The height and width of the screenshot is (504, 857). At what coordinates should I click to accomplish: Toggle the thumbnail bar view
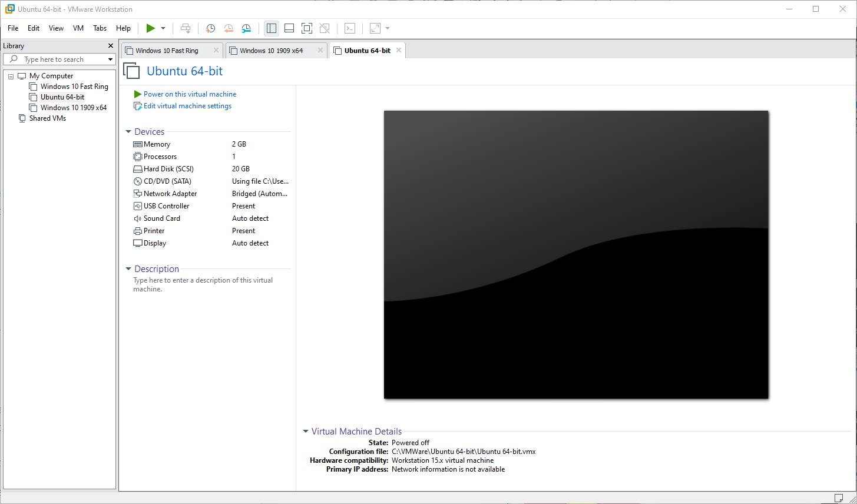coord(289,28)
